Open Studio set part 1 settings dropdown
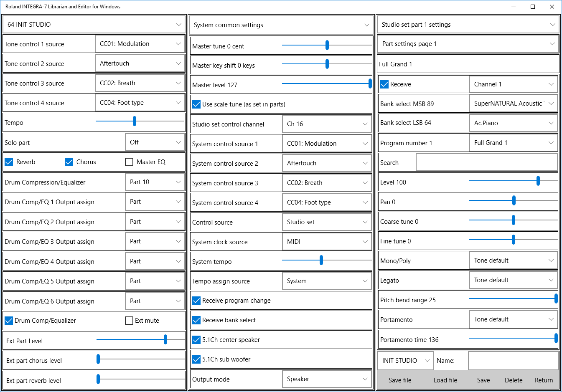 coord(468,25)
